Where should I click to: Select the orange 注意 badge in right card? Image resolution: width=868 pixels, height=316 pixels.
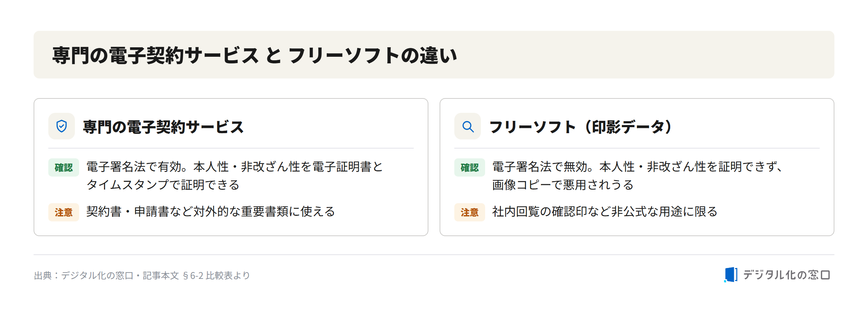tap(470, 212)
